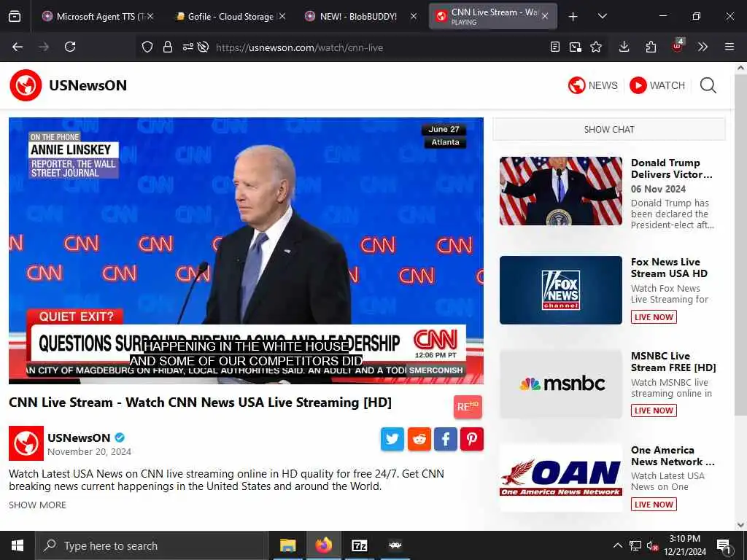Open a new tab with plus button

click(573, 17)
